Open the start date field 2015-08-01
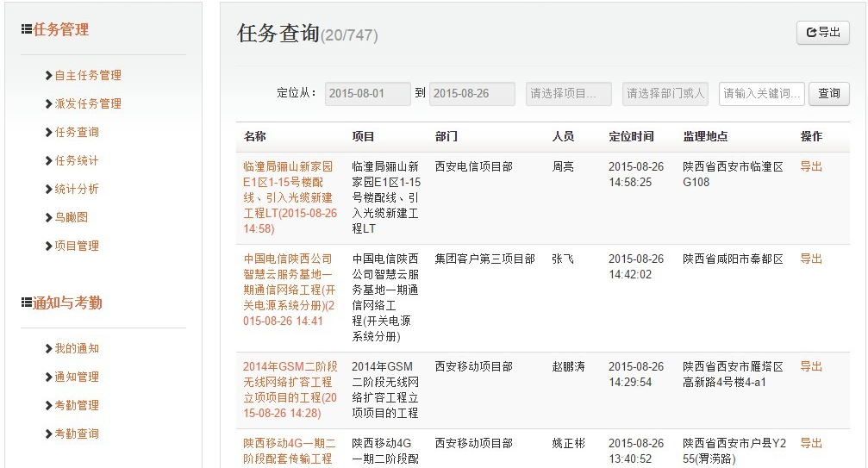The height and width of the screenshot is (468, 868). point(367,94)
